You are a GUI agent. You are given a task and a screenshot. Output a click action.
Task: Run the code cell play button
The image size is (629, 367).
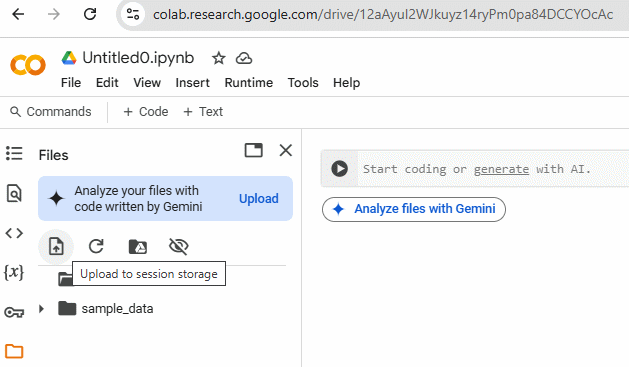click(339, 169)
